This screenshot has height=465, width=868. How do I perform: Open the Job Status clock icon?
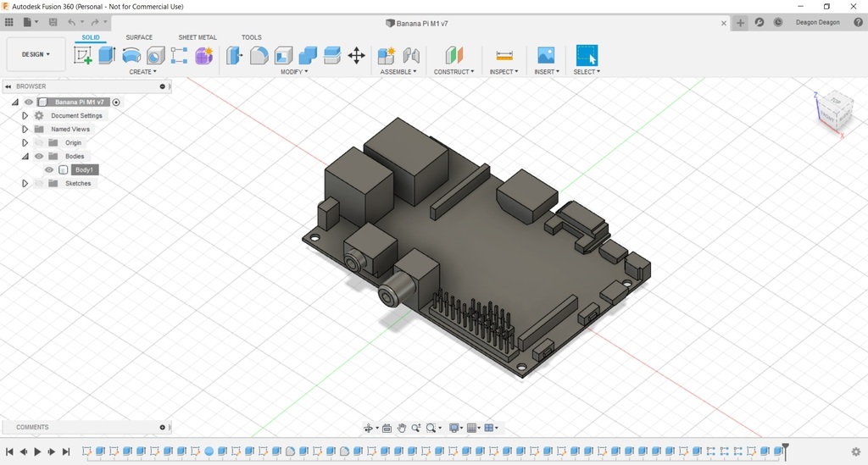[778, 22]
